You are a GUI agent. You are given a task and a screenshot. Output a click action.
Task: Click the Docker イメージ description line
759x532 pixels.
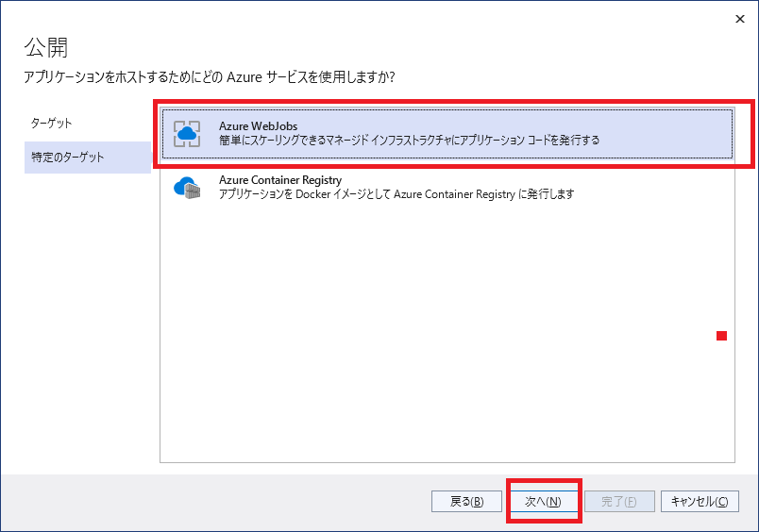(396, 194)
